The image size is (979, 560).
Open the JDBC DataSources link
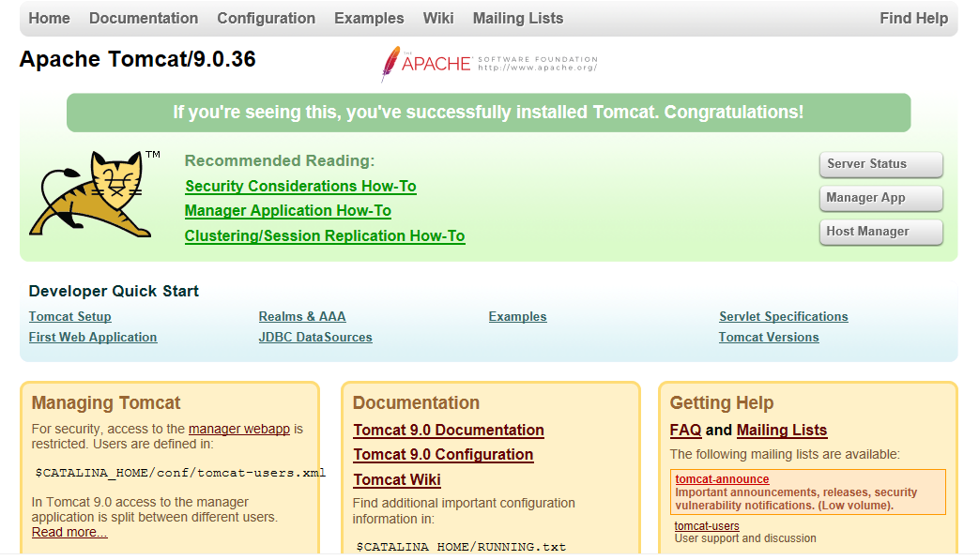315,337
